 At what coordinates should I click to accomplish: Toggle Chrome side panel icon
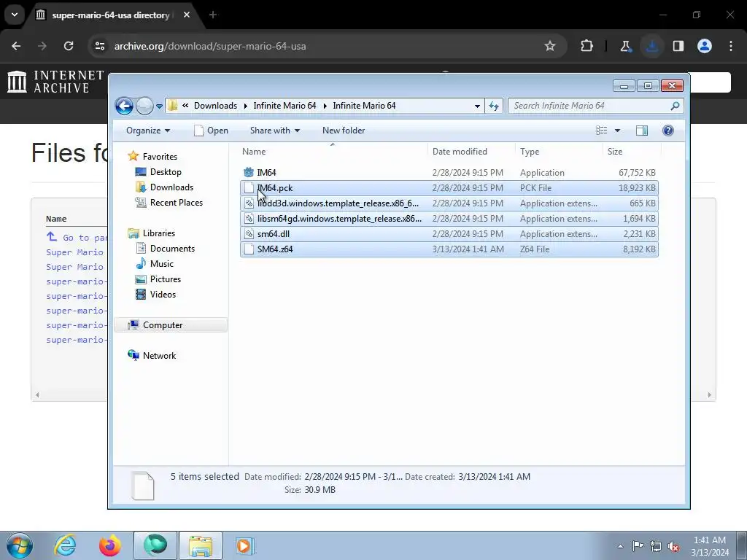678,46
